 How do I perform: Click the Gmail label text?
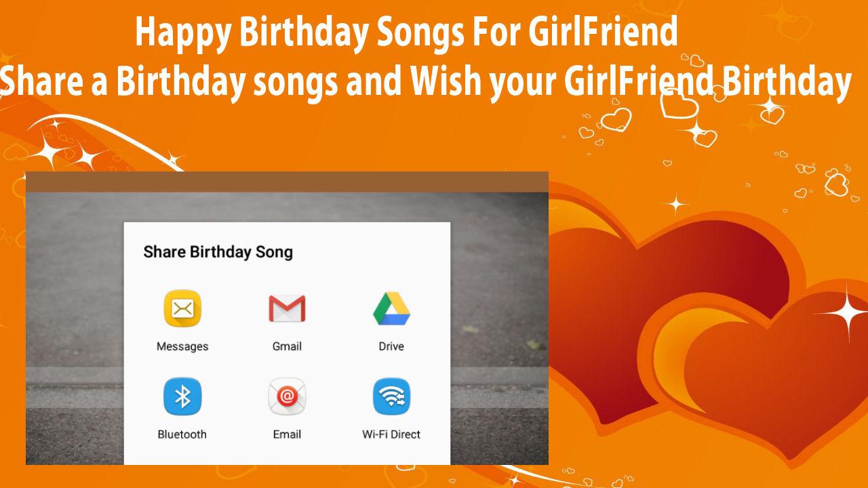point(287,346)
